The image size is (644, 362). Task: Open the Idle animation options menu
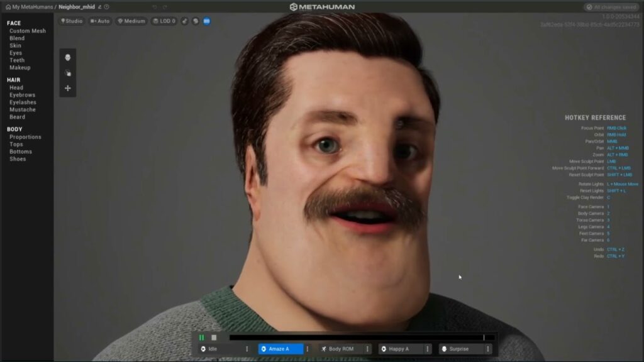click(x=247, y=349)
